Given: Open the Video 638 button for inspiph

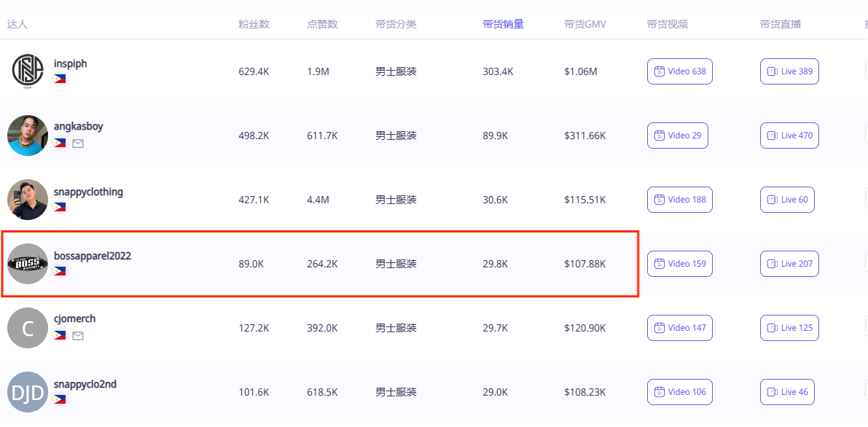Looking at the screenshot, I should click(x=679, y=71).
